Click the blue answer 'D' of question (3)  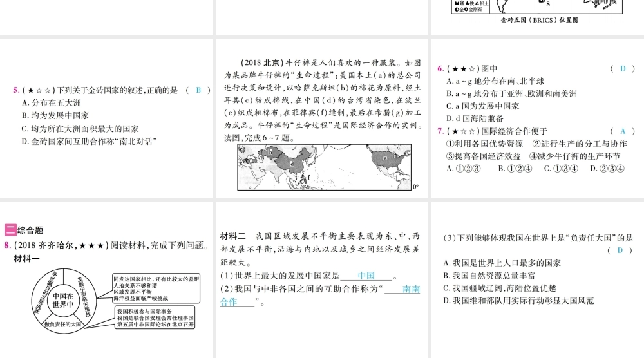[620, 250]
